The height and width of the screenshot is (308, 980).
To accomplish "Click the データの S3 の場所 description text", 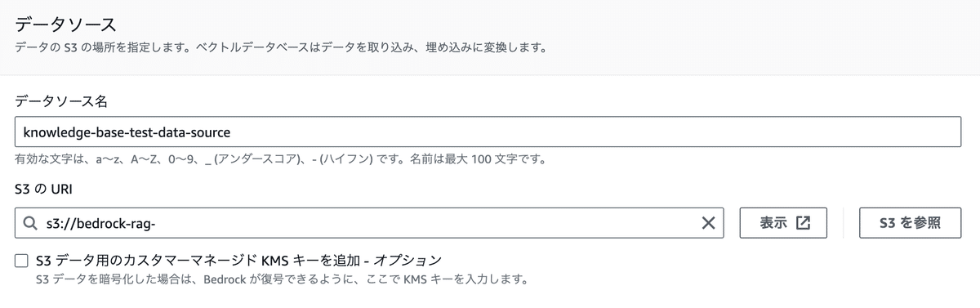I will (280, 48).
